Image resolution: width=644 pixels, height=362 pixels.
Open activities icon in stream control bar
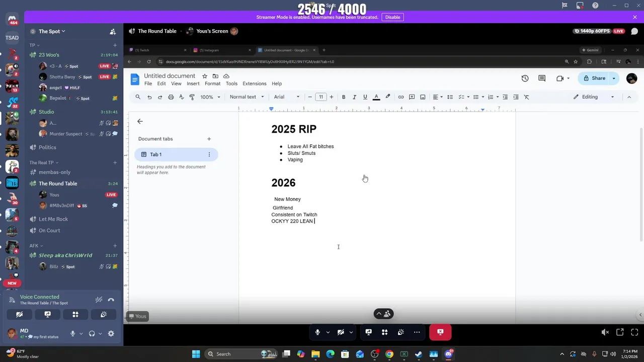click(384, 332)
